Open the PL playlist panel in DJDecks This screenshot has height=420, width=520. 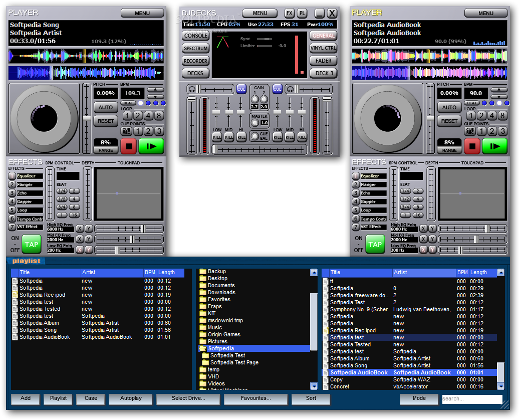coord(302,13)
